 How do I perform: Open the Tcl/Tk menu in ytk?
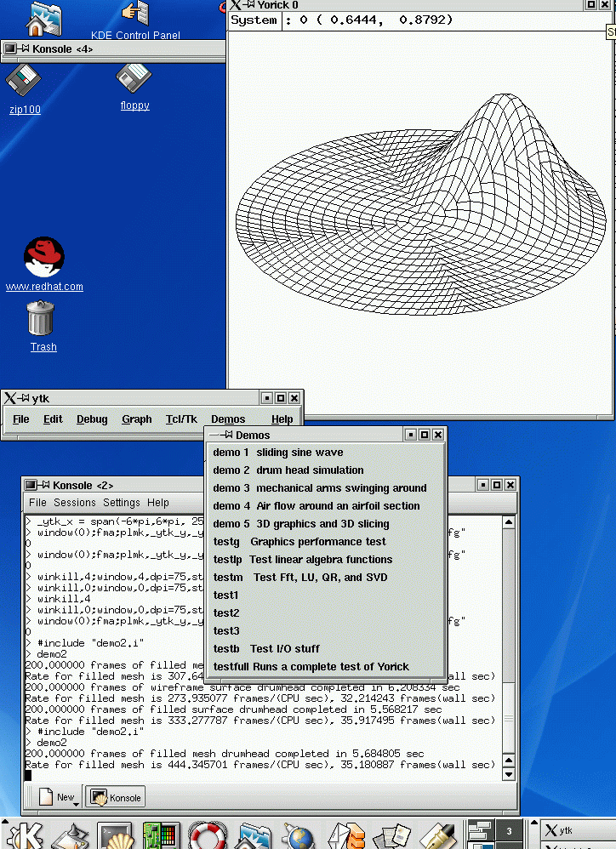pos(181,419)
